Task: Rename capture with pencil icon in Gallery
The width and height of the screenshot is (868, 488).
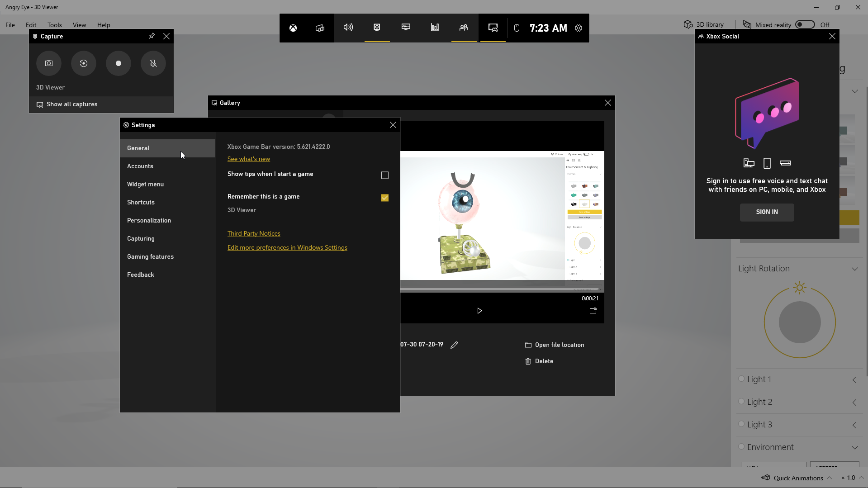Action: 454,345
